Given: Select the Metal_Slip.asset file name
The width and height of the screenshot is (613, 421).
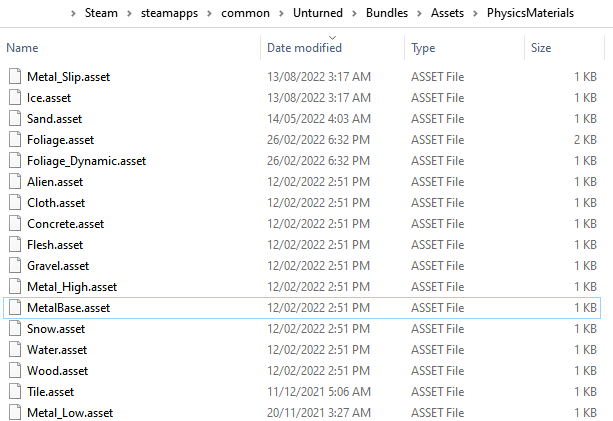Looking at the screenshot, I should [x=68, y=77].
